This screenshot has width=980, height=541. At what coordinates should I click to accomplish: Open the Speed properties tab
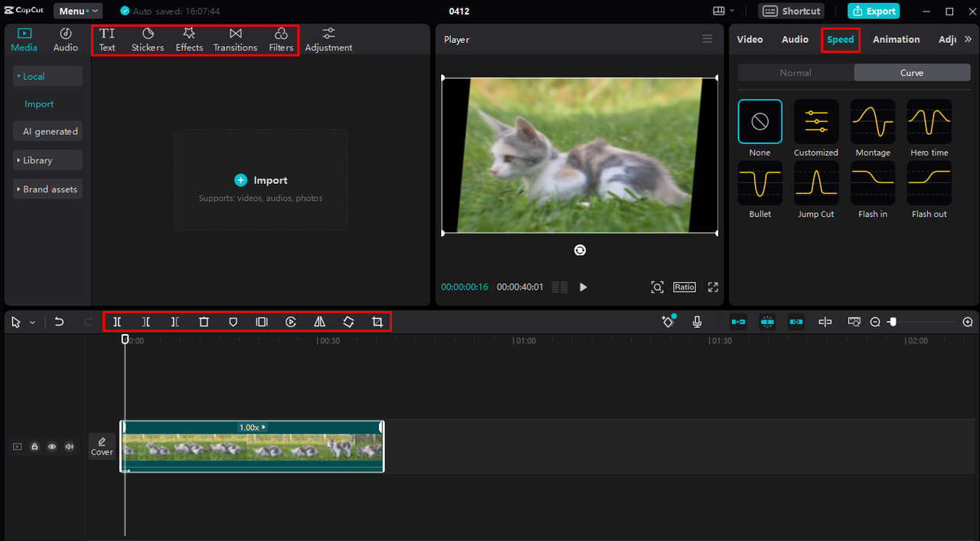point(841,39)
